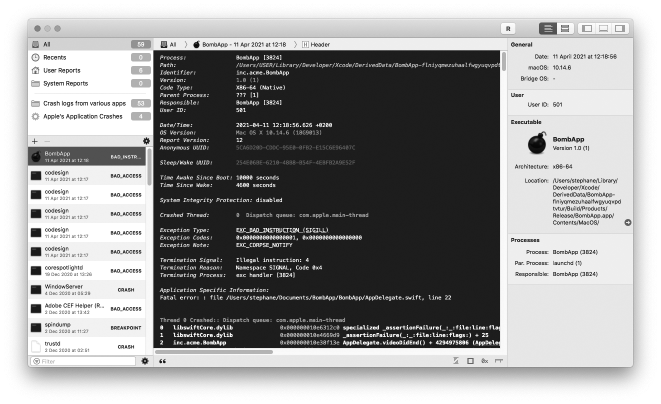Click the User Reports home icon
This screenshot has height=404, width=661.
[x=36, y=70]
